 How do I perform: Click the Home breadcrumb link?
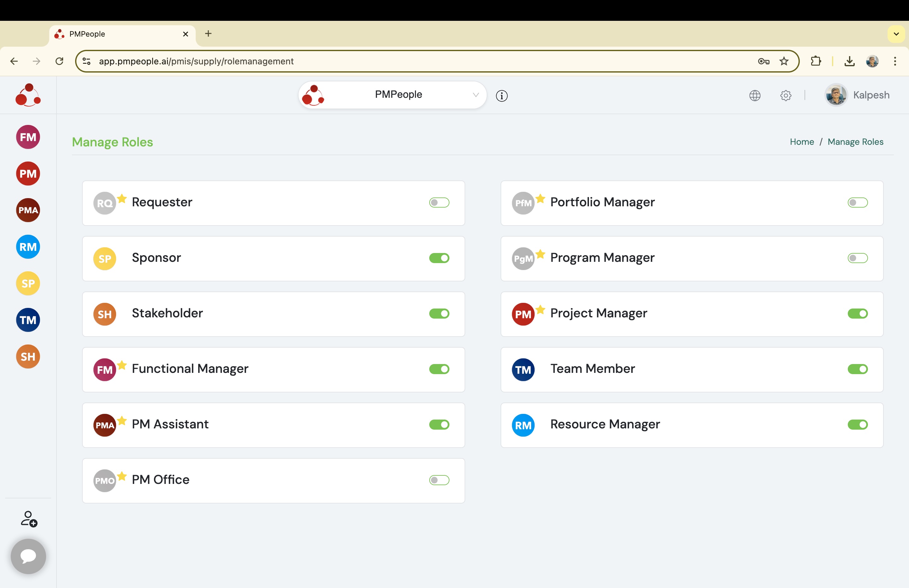pyautogui.click(x=802, y=142)
